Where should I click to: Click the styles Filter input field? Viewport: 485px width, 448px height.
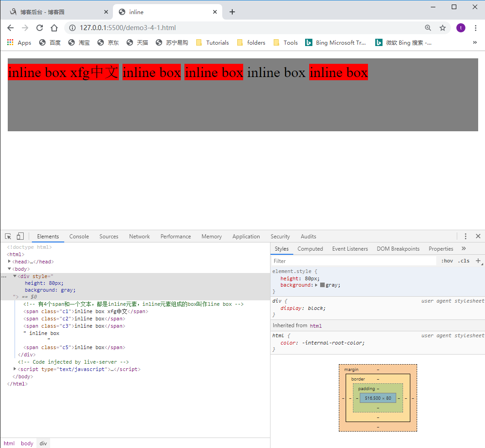pyautogui.click(x=354, y=261)
